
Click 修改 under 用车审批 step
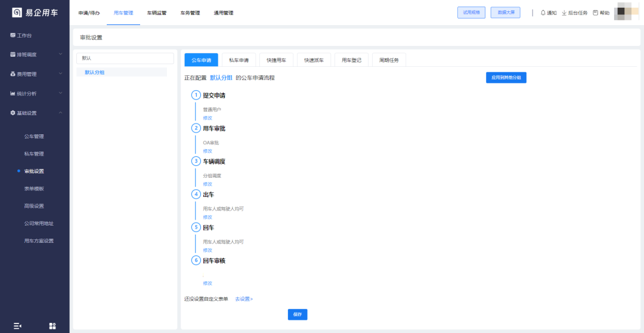[208, 151]
